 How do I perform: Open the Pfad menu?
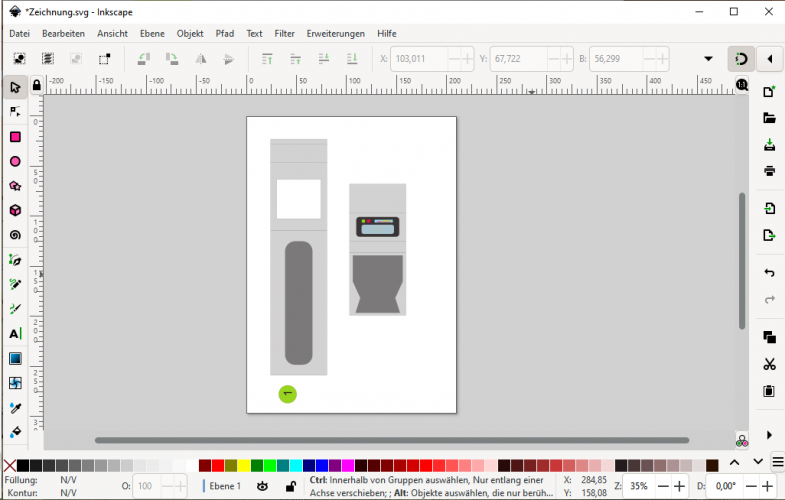pos(225,34)
